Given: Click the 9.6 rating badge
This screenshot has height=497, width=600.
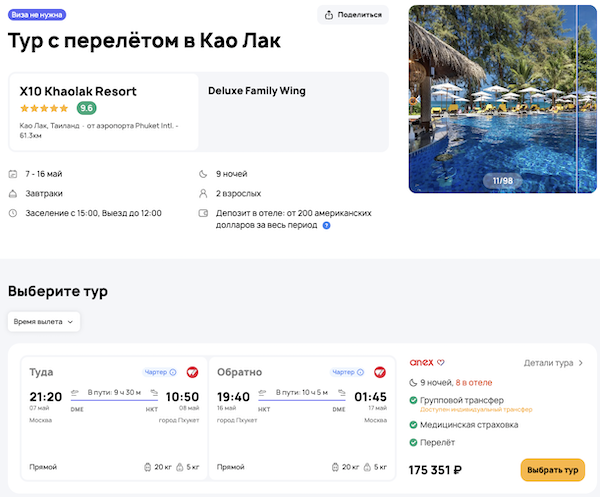Looking at the screenshot, I should click(87, 108).
